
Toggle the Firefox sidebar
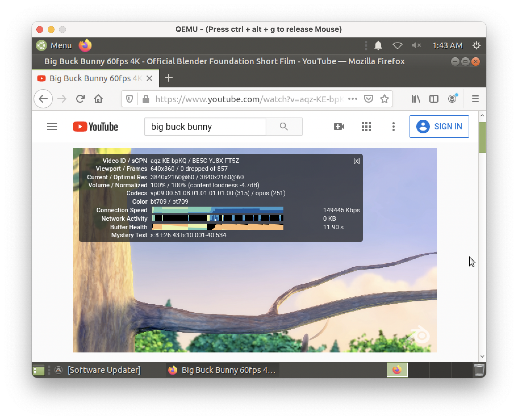point(434,99)
